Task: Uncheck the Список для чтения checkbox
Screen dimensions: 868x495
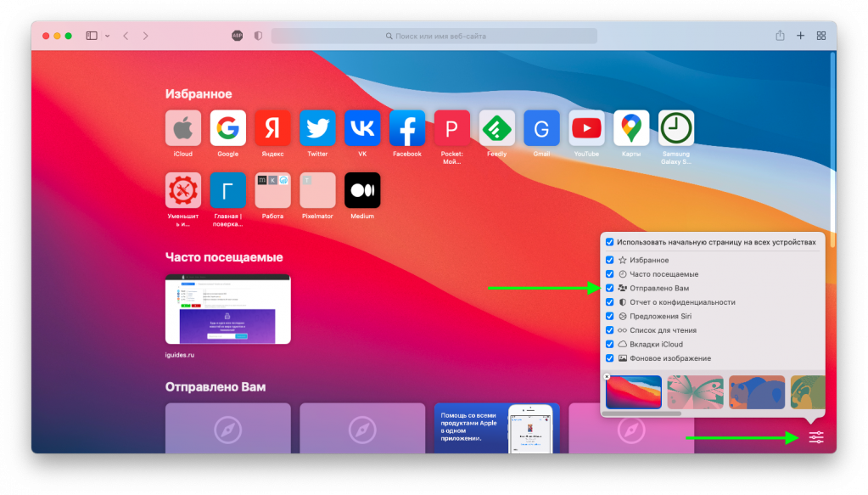Action: (609, 330)
